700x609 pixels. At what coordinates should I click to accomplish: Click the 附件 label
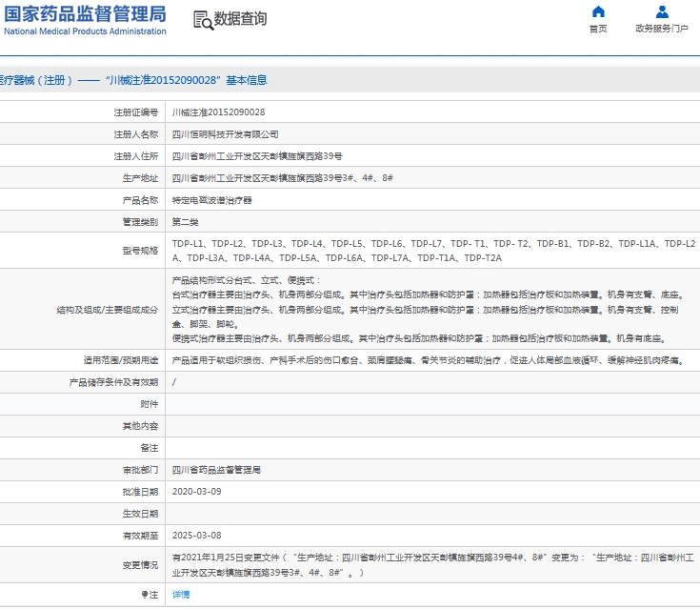point(150,404)
